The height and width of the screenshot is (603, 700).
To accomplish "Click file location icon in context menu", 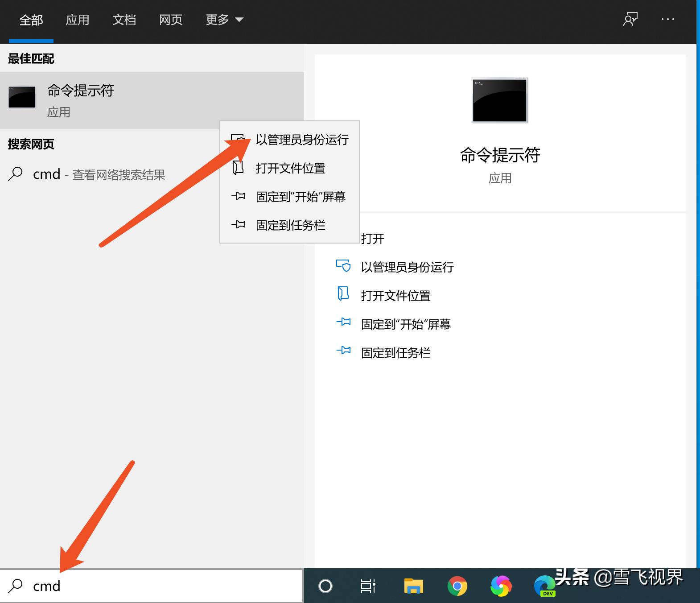I will tap(238, 167).
